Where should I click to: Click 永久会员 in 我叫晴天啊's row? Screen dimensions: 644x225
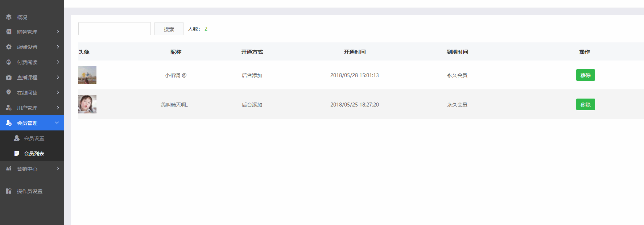(457, 105)
